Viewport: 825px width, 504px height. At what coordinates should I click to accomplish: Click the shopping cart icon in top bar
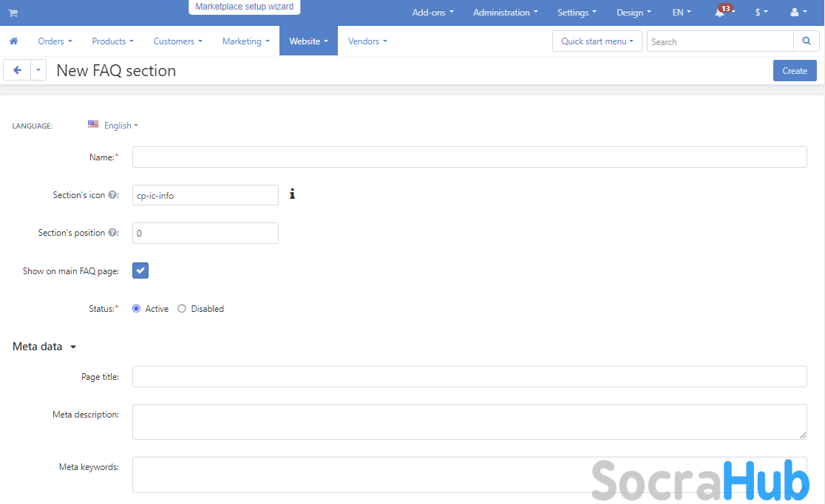pos(13,13)
